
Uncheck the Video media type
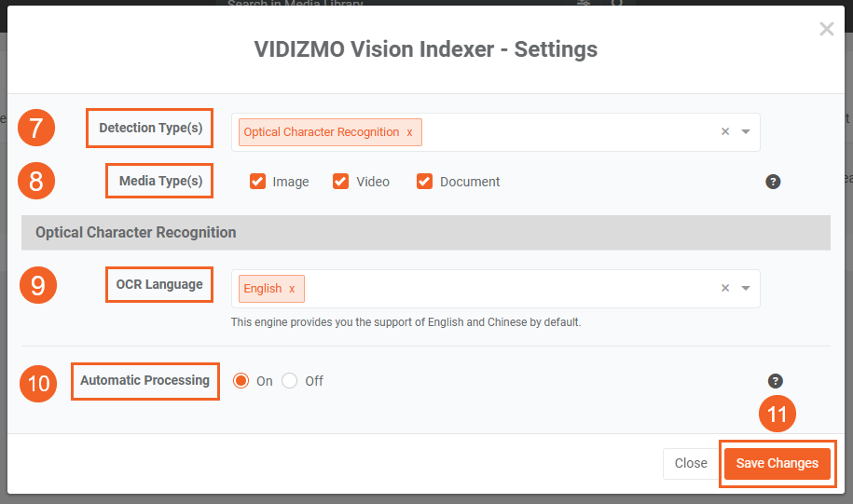(x=341, y=182)
